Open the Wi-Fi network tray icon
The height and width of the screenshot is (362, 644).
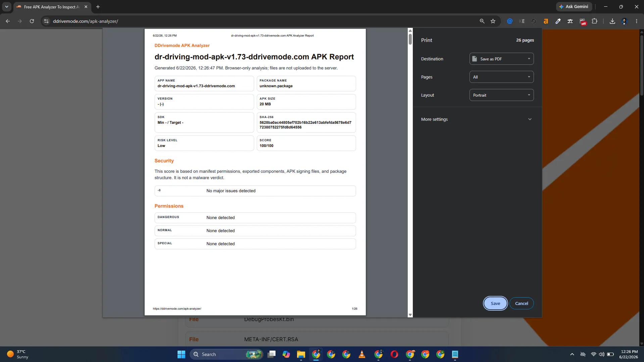(x=594, y=354)
